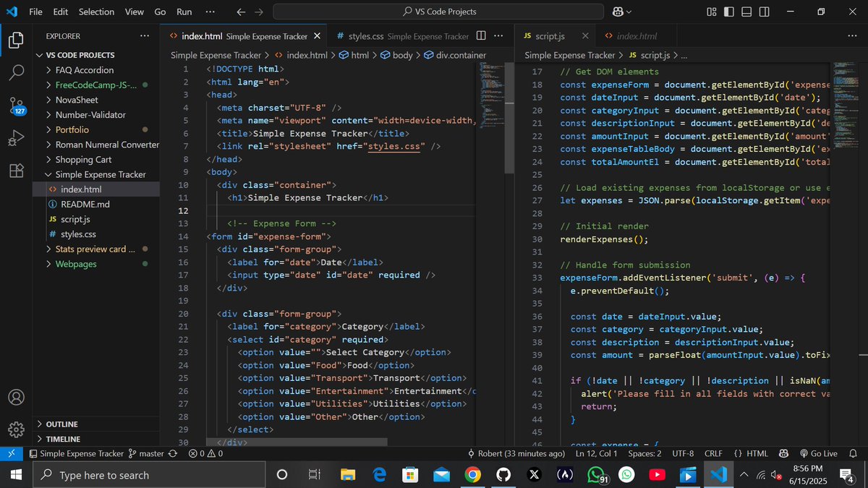Click the div.container breadcrumb

(455, 55)
